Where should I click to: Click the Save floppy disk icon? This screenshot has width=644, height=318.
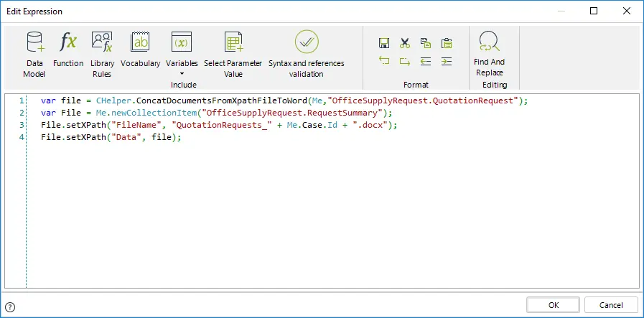384,43
